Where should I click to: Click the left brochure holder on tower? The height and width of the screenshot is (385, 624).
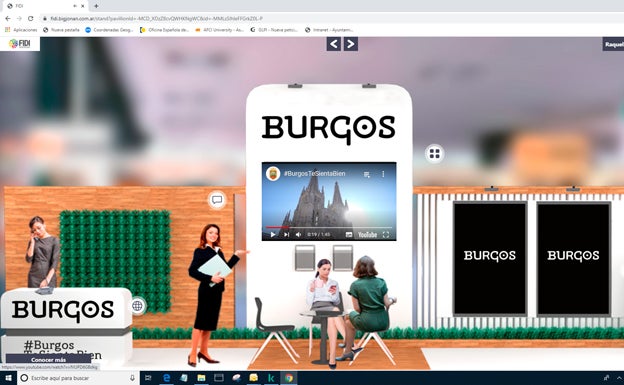(305, 258)
